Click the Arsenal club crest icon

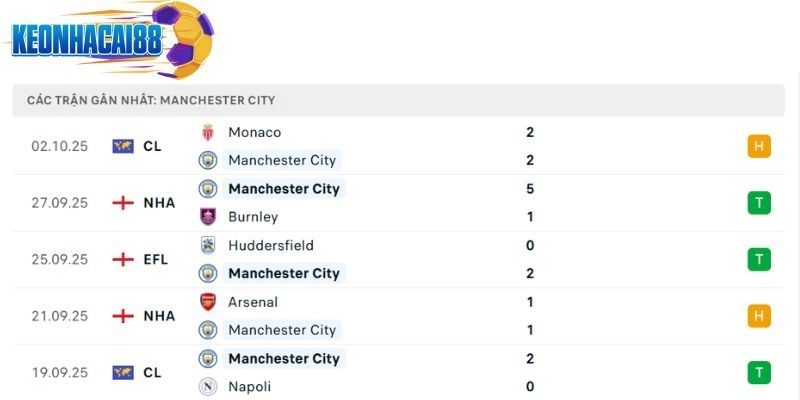pos(208,302)
